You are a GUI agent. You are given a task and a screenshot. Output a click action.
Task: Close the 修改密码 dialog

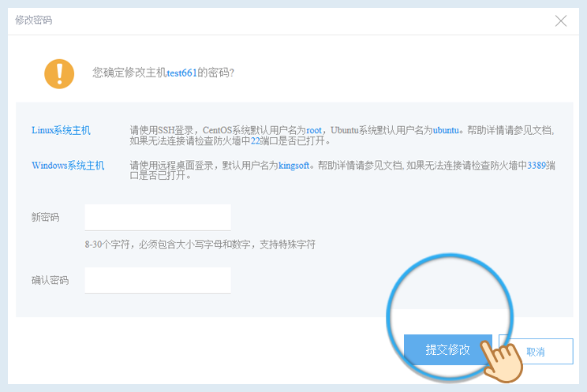(561, 21)
